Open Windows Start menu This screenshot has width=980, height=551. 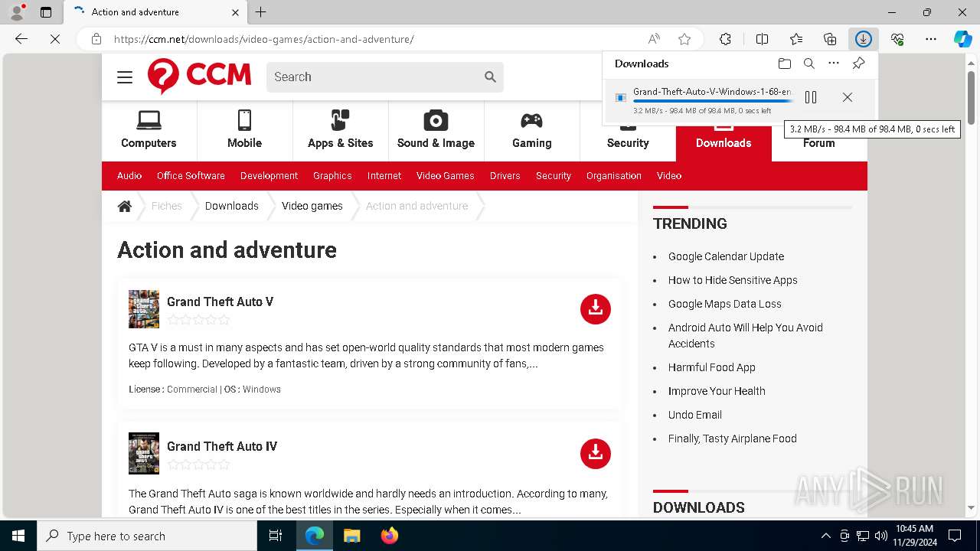point(18,536)
